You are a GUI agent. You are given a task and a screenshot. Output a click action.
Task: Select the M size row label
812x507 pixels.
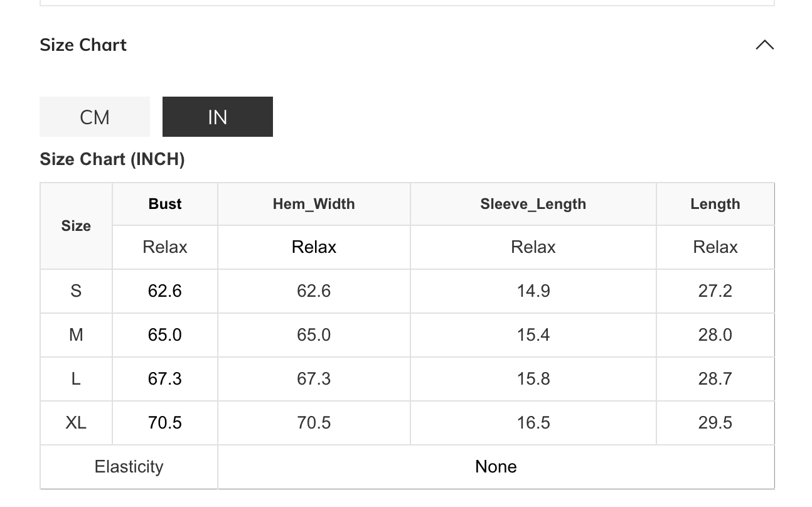(x=76, y=335)
